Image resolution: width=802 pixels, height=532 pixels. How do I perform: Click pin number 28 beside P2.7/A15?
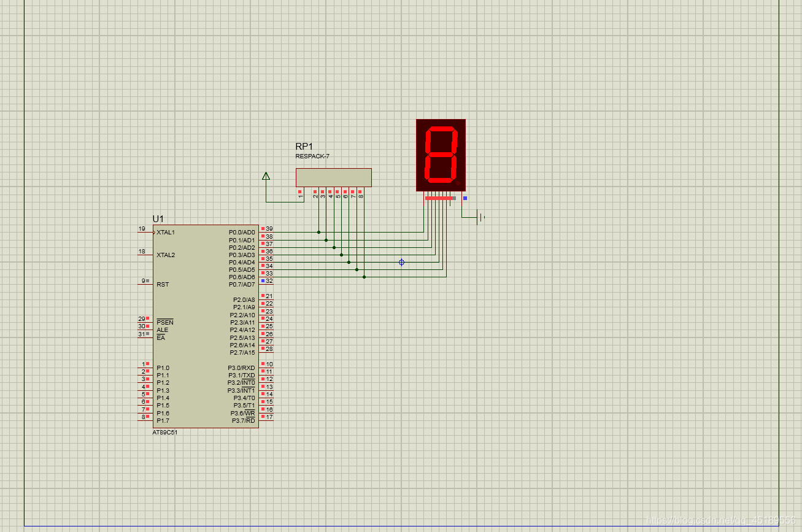click(x=269, y=349)
